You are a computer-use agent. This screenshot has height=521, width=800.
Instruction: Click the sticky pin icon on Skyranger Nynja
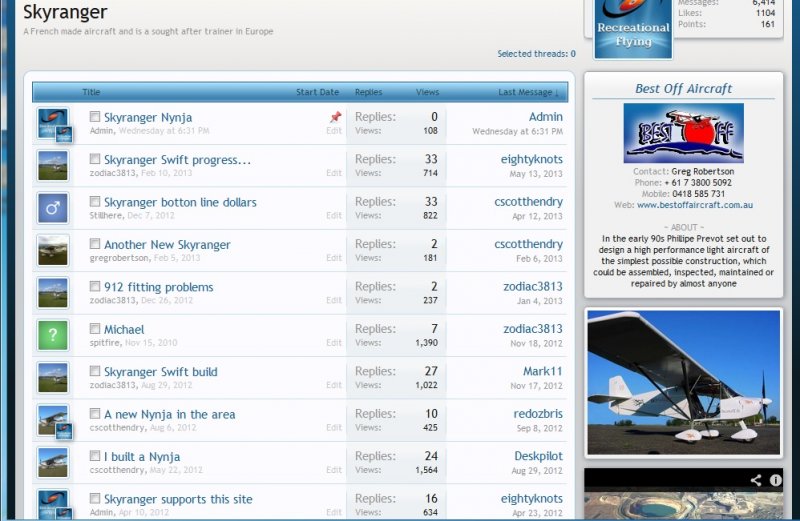(x=335, y=117)
